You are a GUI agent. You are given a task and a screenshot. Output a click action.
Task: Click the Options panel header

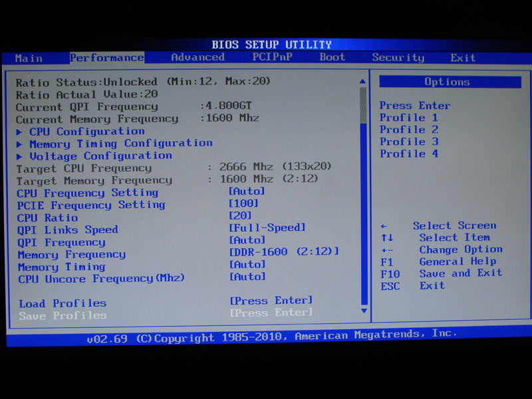click(450, 82)
